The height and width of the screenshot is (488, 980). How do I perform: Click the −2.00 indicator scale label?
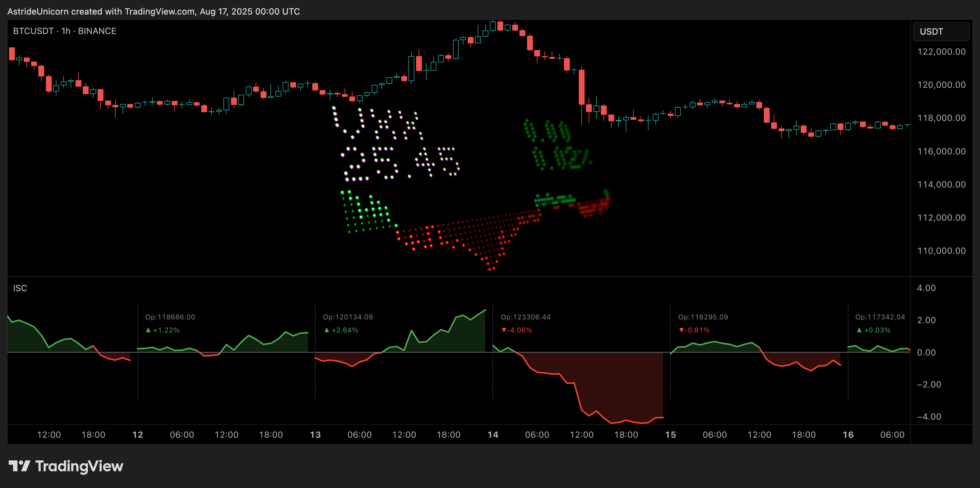[929, 385]
